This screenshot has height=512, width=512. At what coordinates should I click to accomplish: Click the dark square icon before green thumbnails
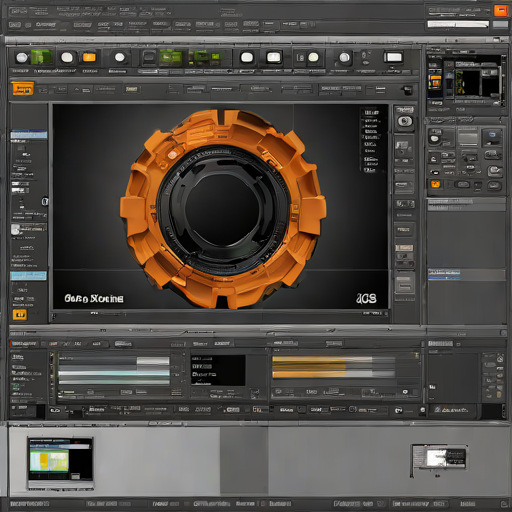pyautogui.click(x=149, y=58)
